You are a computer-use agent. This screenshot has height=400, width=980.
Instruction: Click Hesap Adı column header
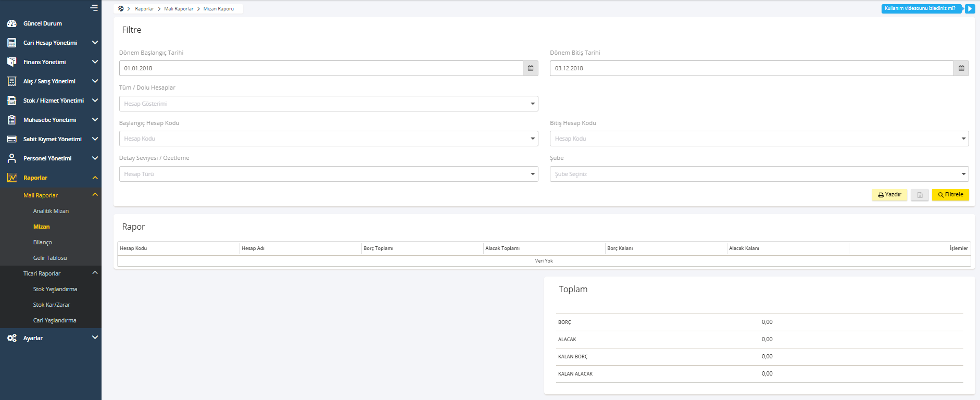coord(253,248)
